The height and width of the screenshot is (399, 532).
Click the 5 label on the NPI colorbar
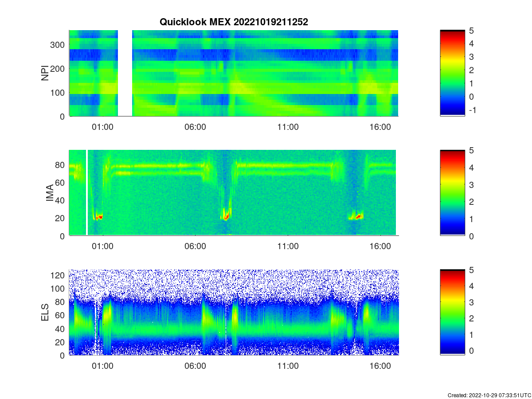[471, 31]
